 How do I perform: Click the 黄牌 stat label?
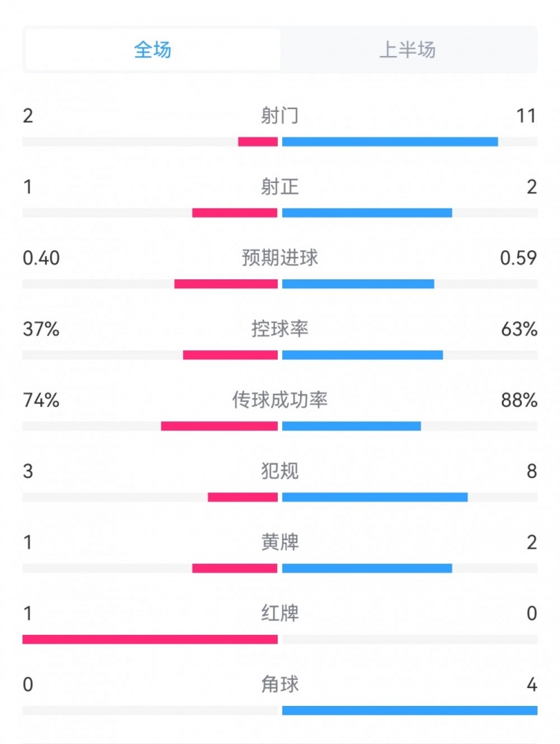tap(280, 542)
